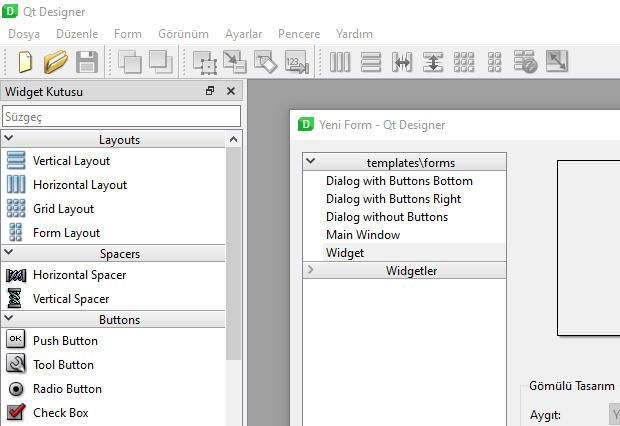This screenshot has height=426, width=620.
Task: Collapse the Buttons category
Action: pos(9,318)
